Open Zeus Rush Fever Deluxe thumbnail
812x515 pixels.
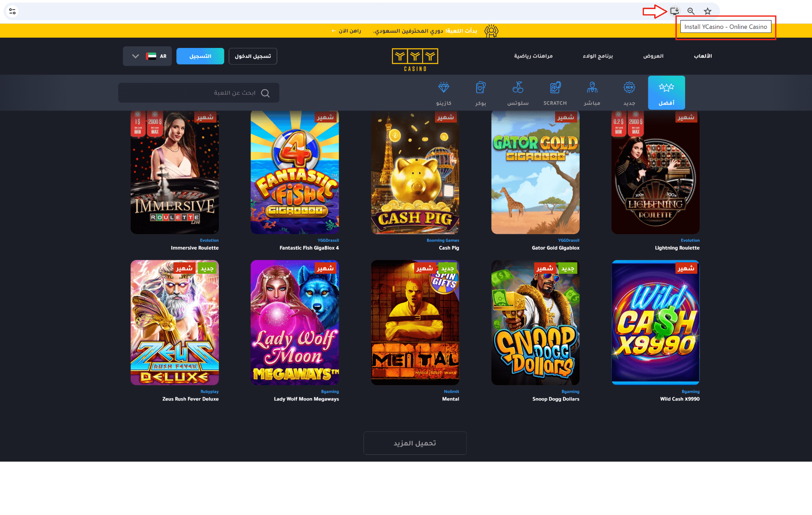coord(174,322)
